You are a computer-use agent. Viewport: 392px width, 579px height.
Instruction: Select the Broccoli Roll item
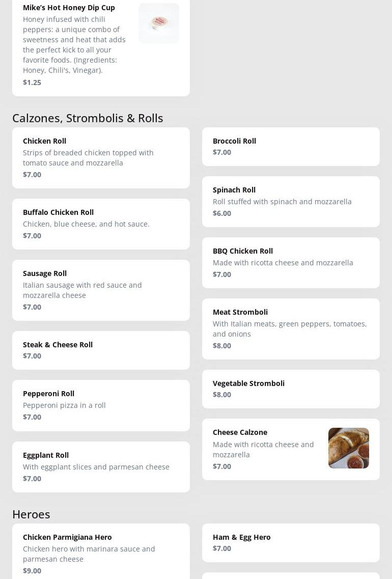coord(291,146)
